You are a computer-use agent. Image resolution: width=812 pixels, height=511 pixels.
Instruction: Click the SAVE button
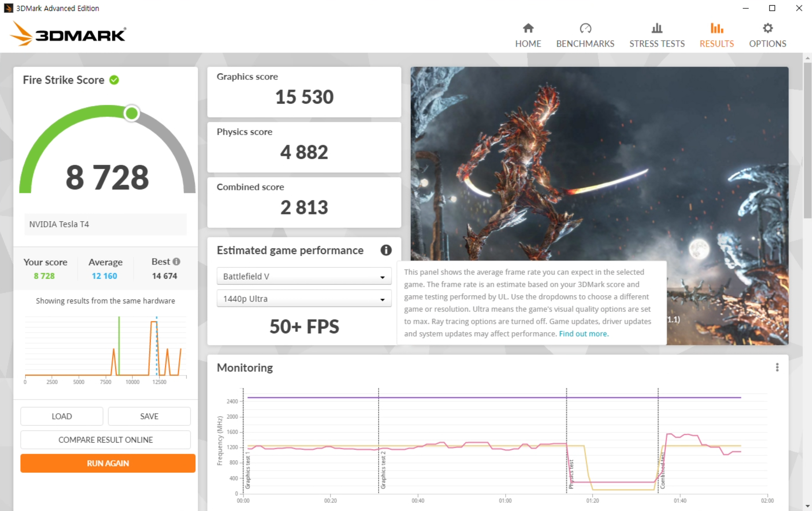coord(149,416)
